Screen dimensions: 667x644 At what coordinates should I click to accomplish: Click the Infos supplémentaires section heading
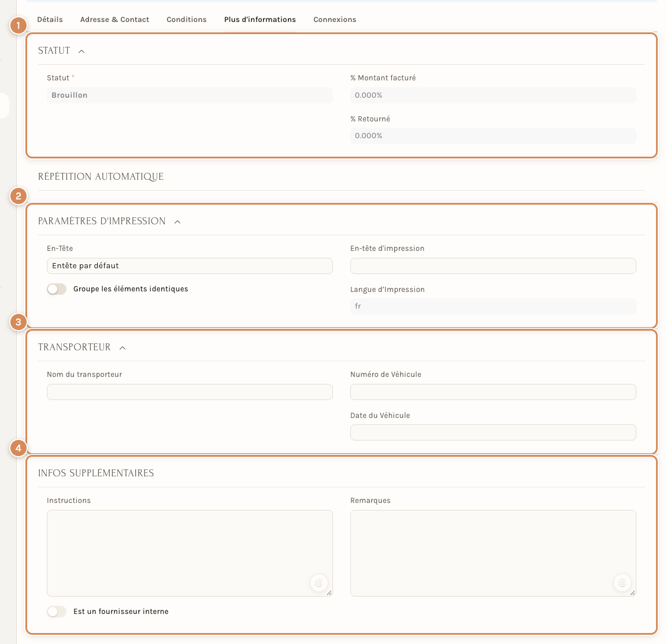tap(96, 473)
